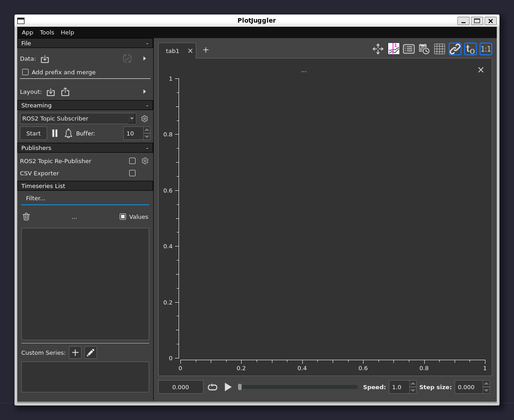Screen dimensions: 514x420
Task: Expand the recent data files arrow
Action: (145, 58)
